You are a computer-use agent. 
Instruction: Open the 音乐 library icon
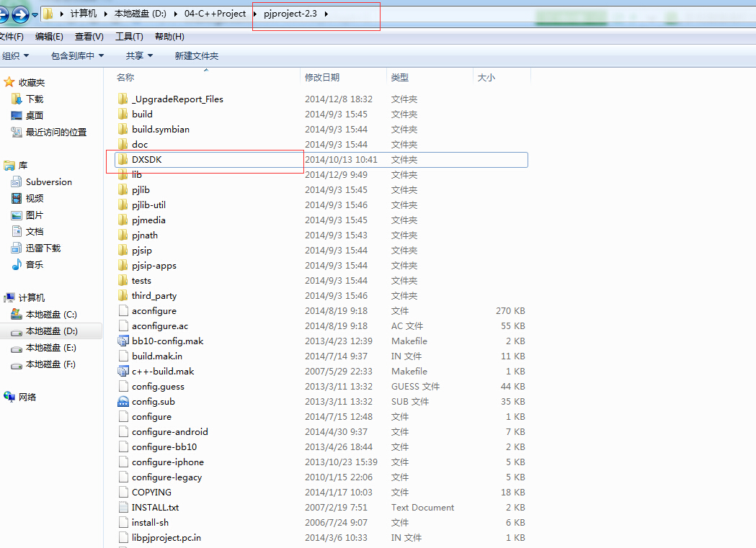[x=17, y=264]
